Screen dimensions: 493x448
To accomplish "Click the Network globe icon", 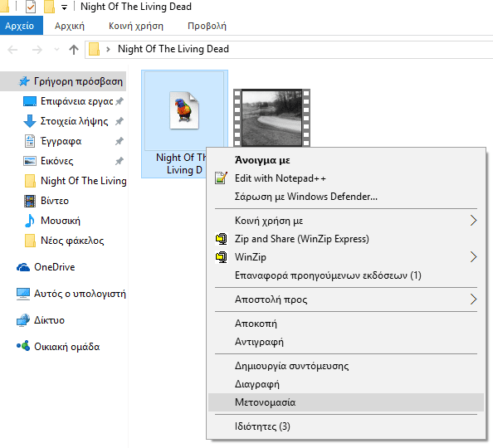I will (x=23, y=320).
